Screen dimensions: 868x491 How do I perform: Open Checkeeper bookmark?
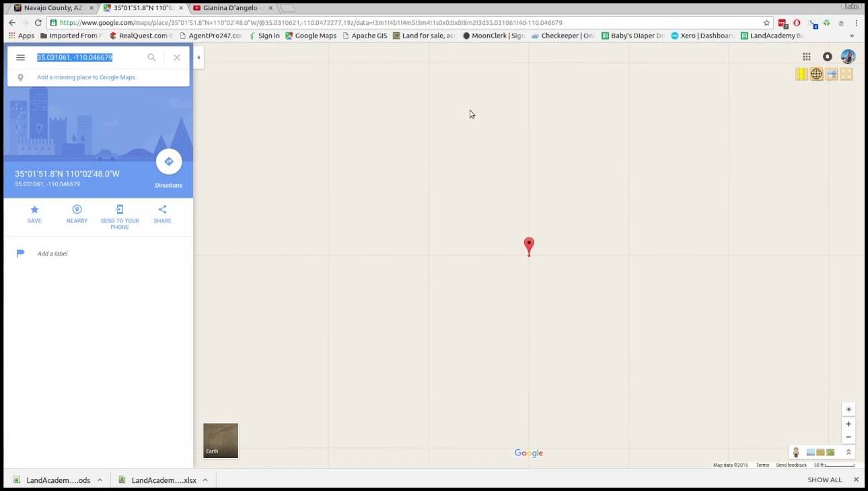point(563,36)
